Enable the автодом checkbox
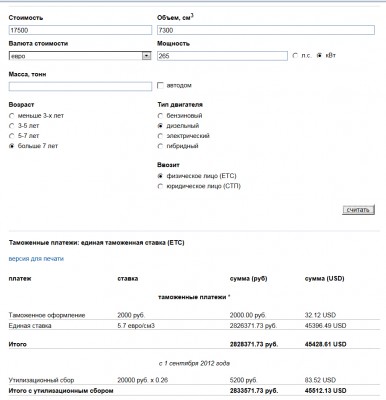 [x=160, y=86]
